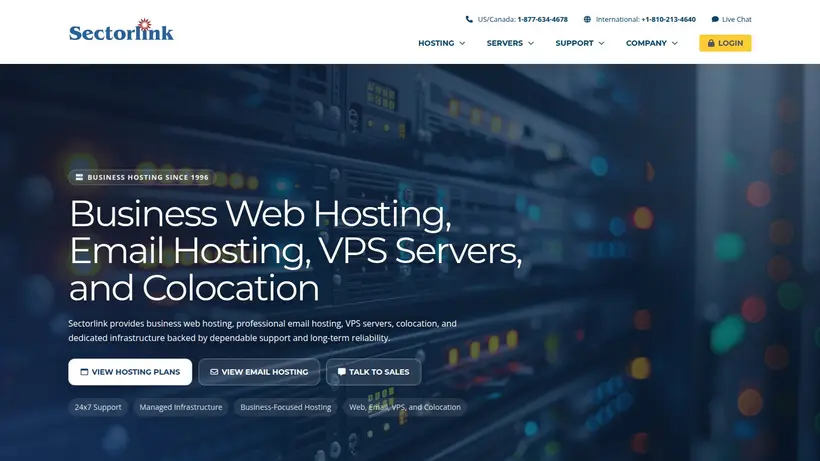Click View Email Hosting button
Screen dimensions: 820x461
click(x=259, y=372)
